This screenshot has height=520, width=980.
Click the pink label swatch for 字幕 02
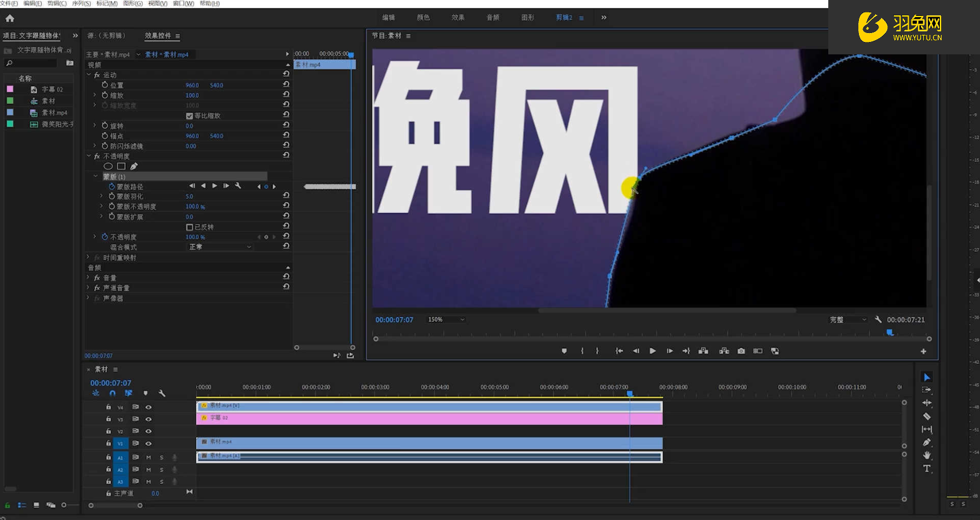[x=10, y=89]
